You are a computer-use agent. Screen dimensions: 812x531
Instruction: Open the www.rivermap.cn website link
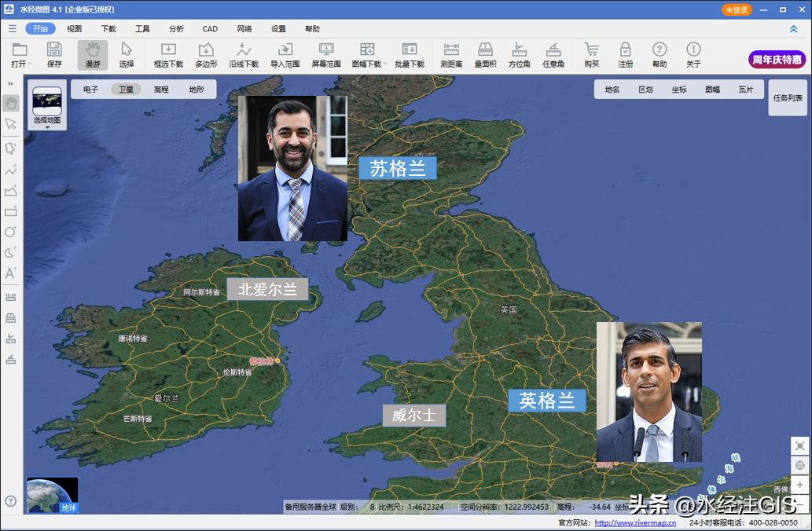click(x=634, y=522)
